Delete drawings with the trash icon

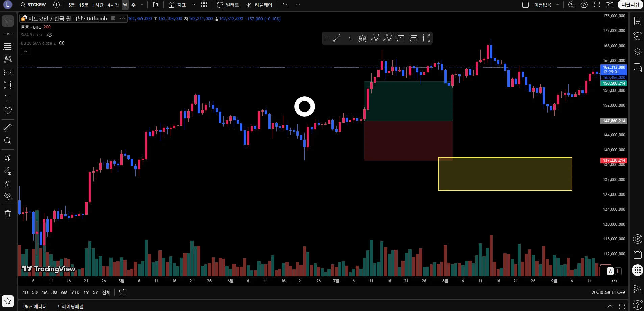coord(8,214)
